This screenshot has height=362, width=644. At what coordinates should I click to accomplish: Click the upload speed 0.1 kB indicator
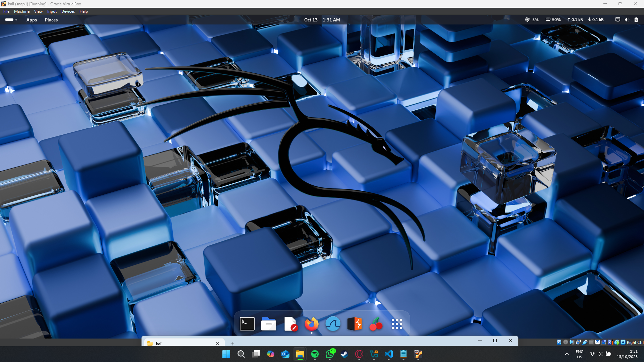pos(575,20)
